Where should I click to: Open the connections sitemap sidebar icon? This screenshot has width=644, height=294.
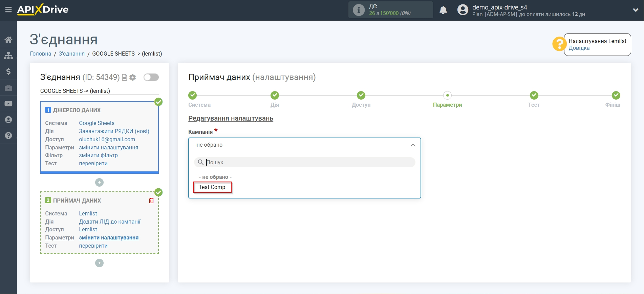click(x=8, y=56)
